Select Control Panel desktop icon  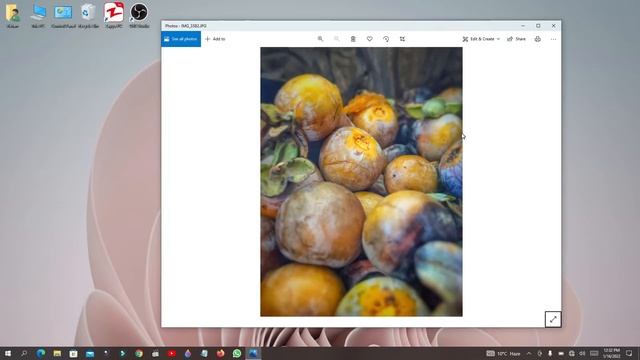63,16
